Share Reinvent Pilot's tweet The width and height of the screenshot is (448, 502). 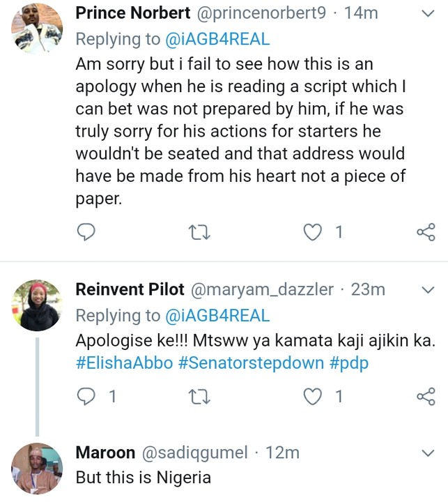pyautogui.click(x=425, y=397)
